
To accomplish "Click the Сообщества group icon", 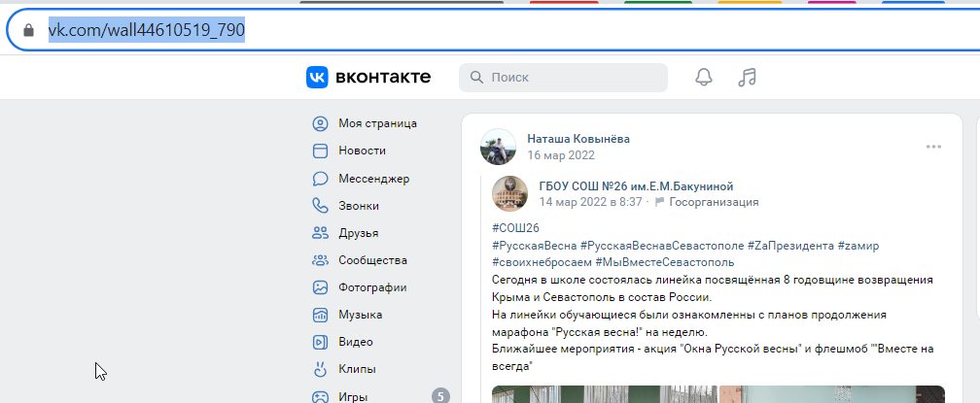I will click(x=320, y=260).
